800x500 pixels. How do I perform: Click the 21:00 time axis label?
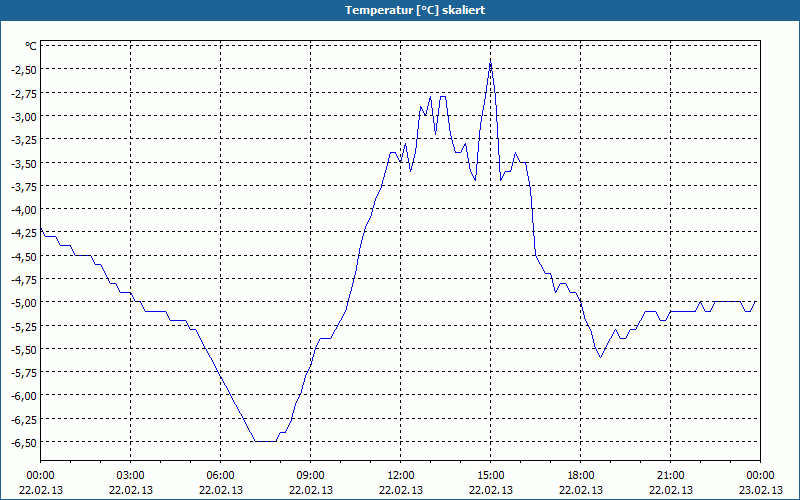pos(670,476)
